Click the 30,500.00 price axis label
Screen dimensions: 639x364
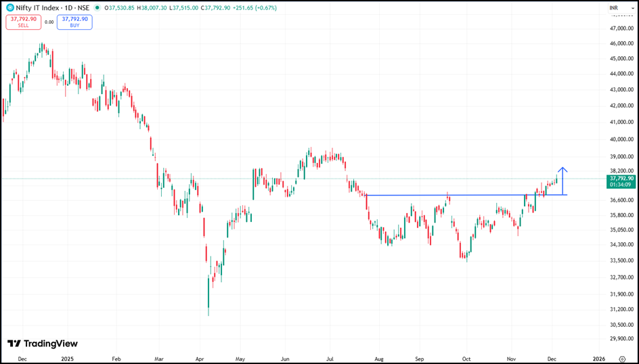click(x=621, y=325)
